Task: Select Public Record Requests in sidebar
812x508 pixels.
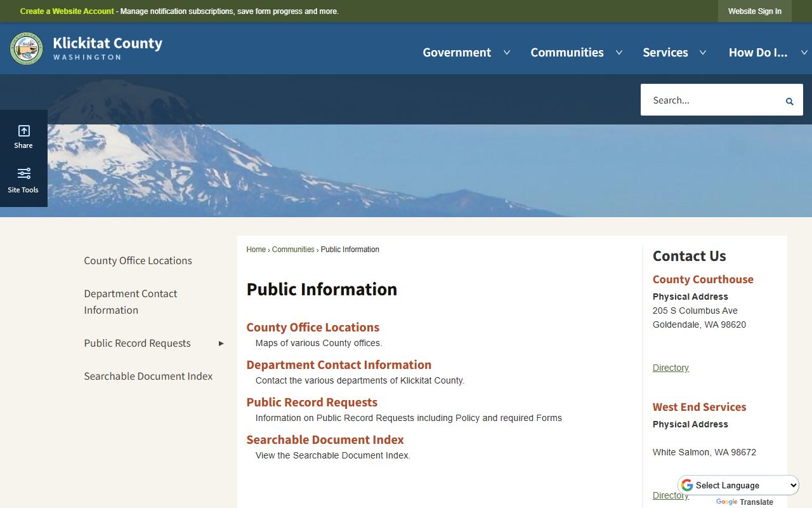Action: pos(137,343)
